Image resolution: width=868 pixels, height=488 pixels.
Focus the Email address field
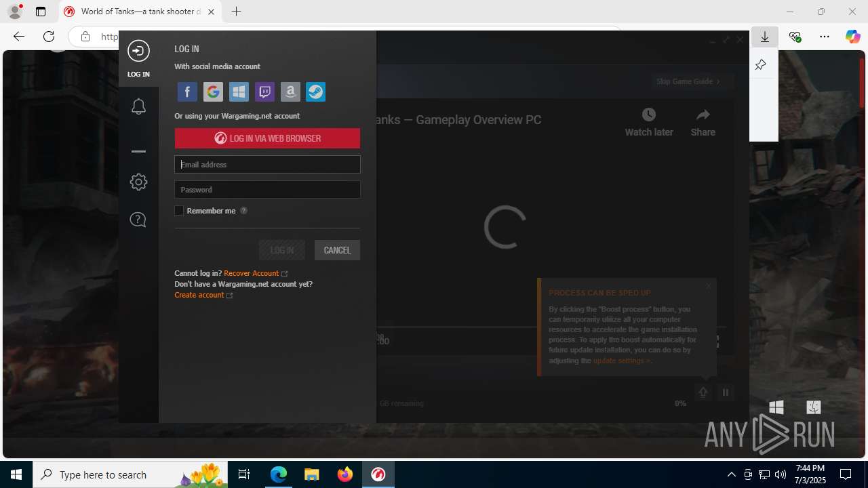(x=267, y=165)
